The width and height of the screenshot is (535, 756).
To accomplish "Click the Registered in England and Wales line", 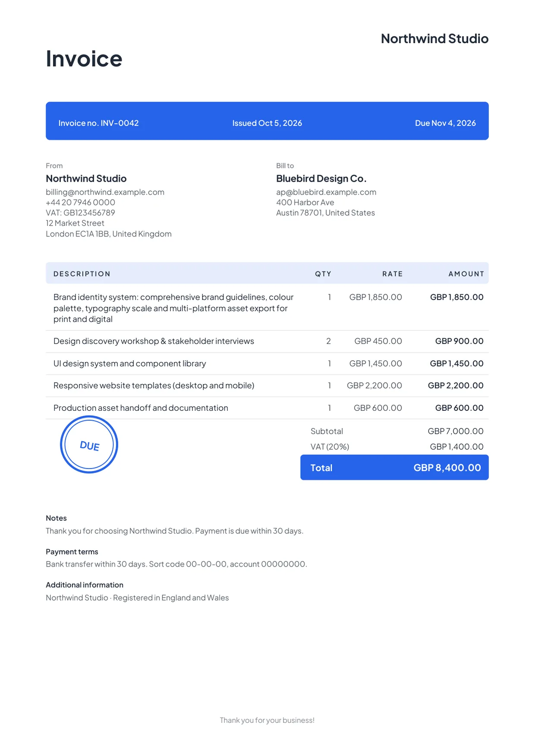I will click(x=137, y=598).
